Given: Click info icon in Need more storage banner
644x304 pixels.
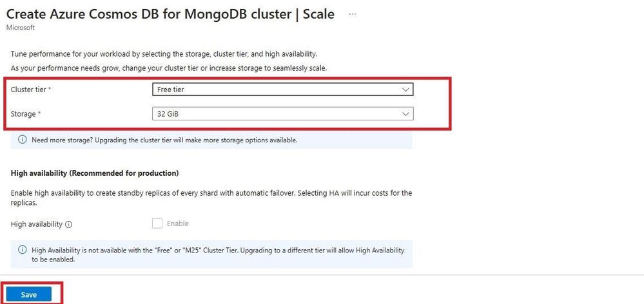Looking at the screenshot, I should click(x=23, y=140).
